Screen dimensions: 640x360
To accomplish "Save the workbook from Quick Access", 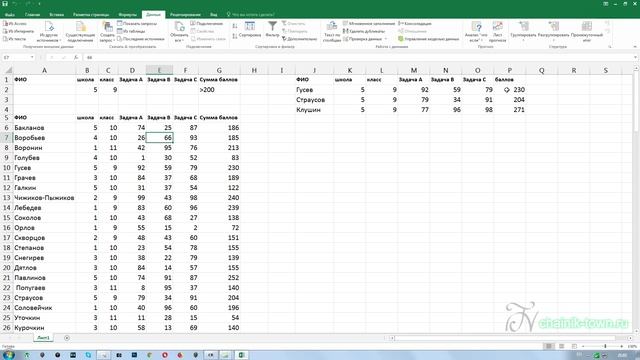I will tap(5, 4).
